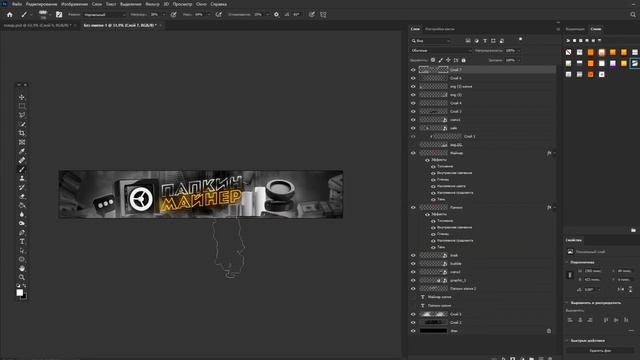The height and width of the screenshot is (360, 640).
Task: Open the Окно menu
Action: (x=201, y=4)
